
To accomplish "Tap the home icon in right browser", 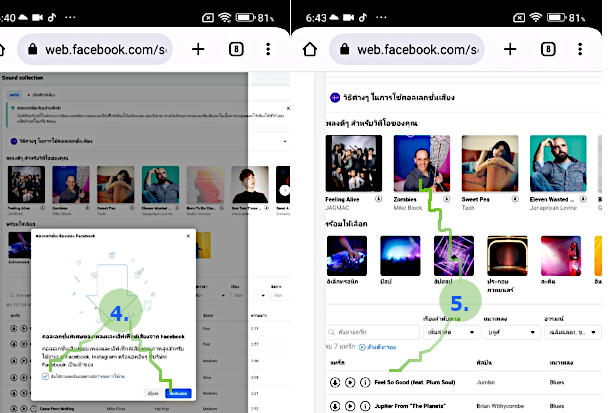I will (x=310, y=49).
